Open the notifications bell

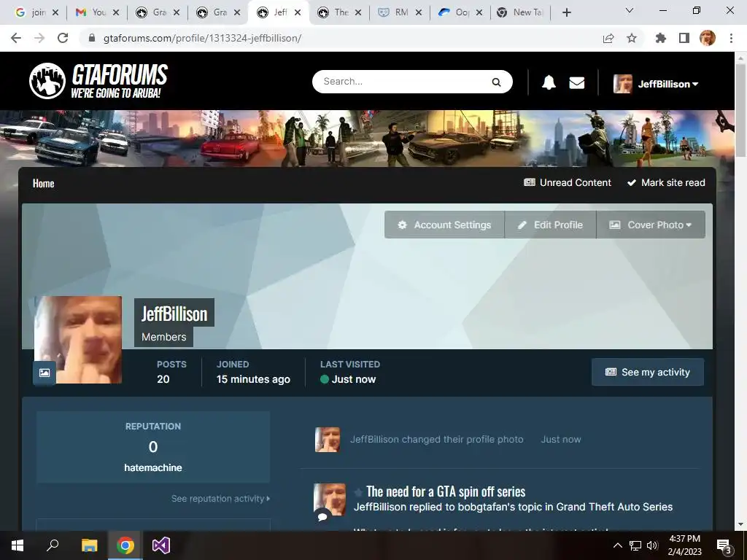click(549, 83)
